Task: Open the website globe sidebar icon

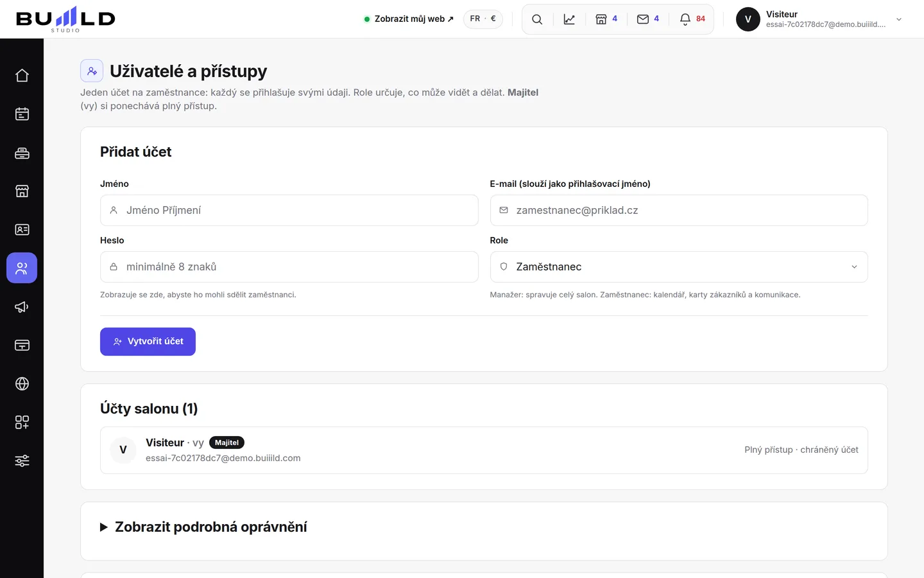Action: click(x=22, y=383)
